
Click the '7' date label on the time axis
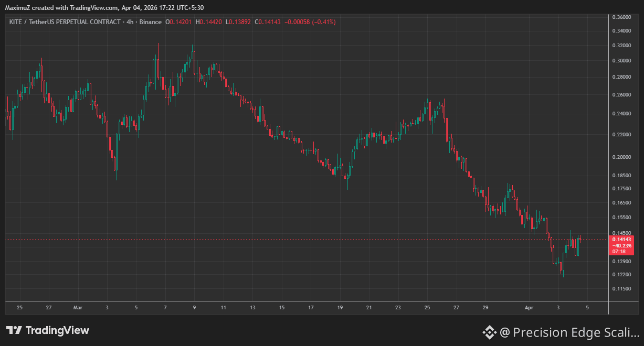pyautogui.click(x=165, y=308)
